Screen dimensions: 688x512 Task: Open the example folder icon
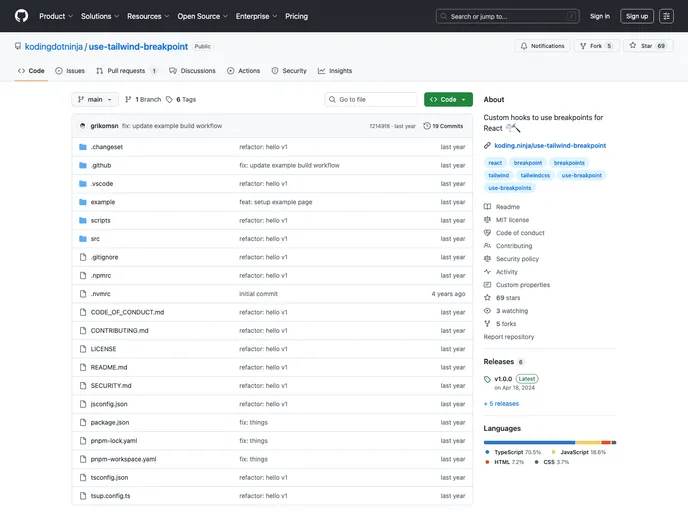click(x=83, y=202)
